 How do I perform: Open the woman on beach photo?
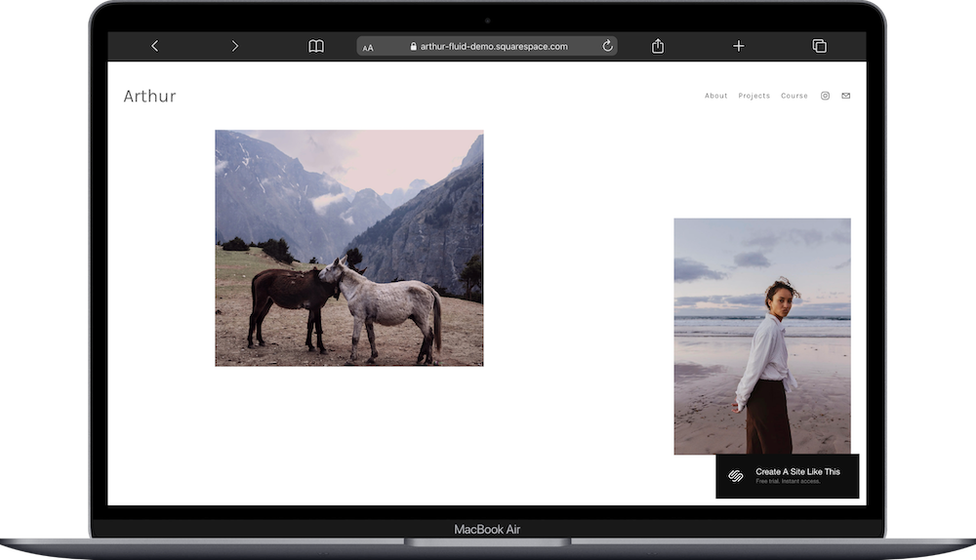[x=762, y=336]
